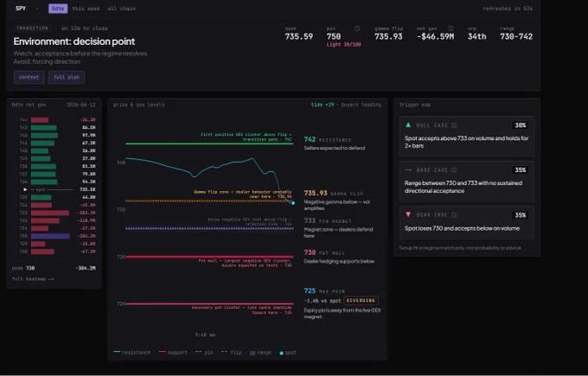Select the Bull Case card
Screen dimensions: 588x376
466,136
